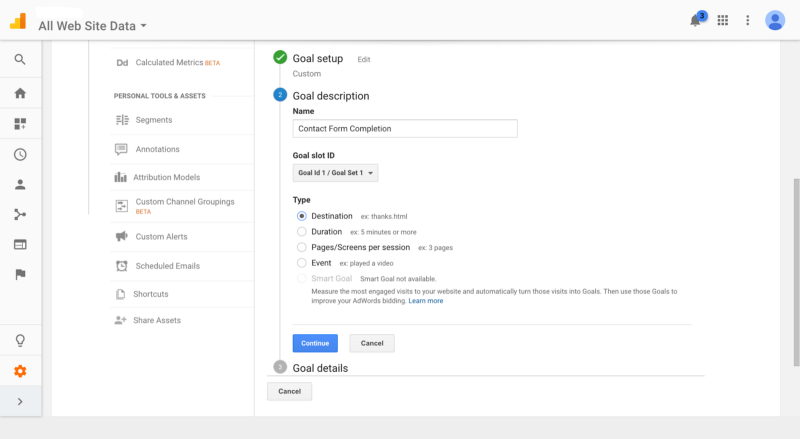Open the Google apps grid icon
This screenshot has height=439, width=800.
pos(723,21)
